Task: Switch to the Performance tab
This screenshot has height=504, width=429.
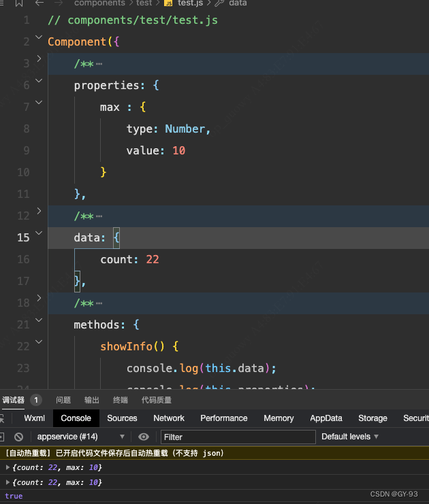Action: click(x=223, y=418)
